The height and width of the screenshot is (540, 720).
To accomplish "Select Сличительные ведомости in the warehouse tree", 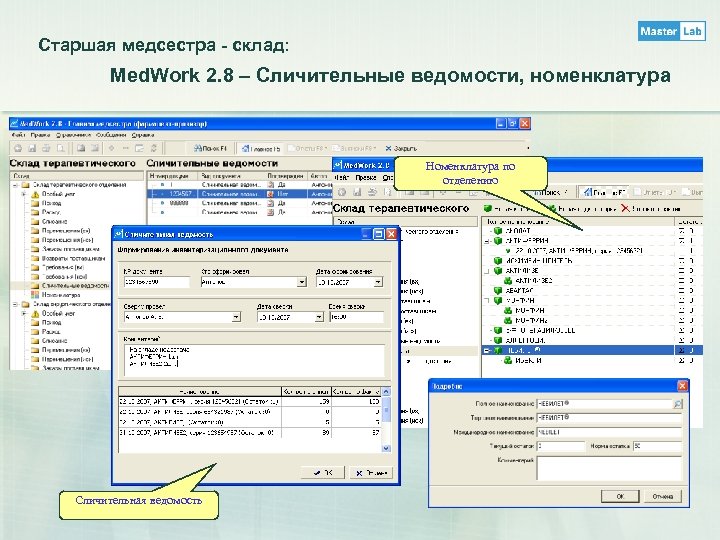I will pyautogui.click(x=75, y=286).
